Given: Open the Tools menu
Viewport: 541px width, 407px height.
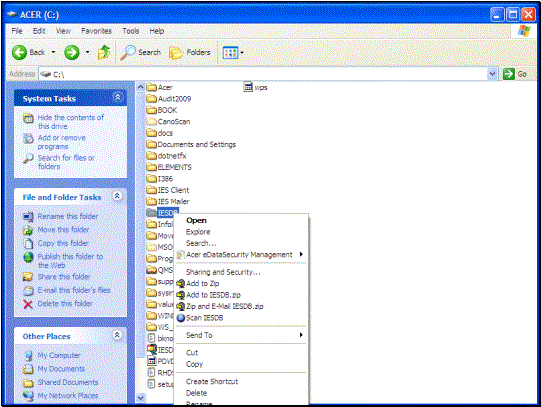Looking at the screenshot, I should [x=130, y=31].
